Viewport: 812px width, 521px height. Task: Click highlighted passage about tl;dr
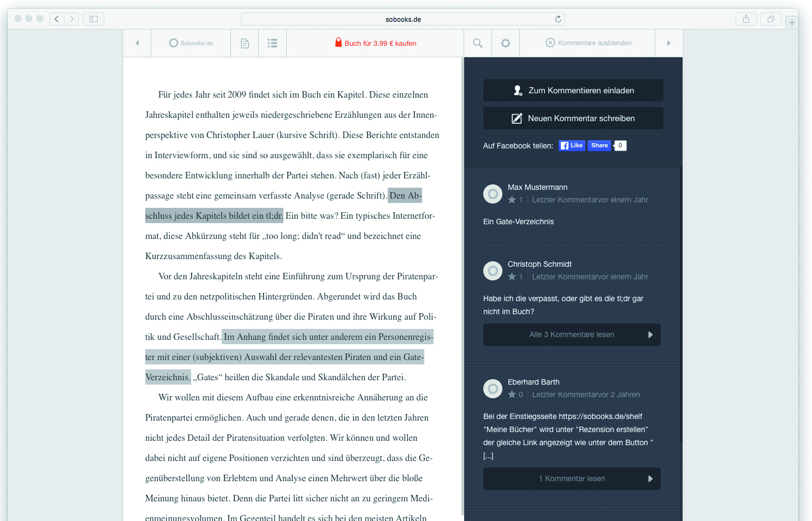pyautogui.click(x=214, y=216)
